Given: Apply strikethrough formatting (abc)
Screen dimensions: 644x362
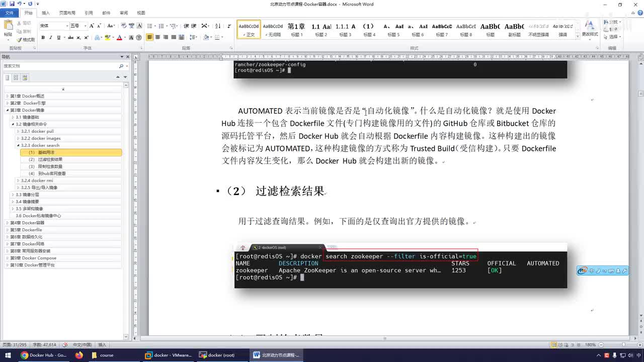Looking at the screenshot, I should tap(70, 38).
